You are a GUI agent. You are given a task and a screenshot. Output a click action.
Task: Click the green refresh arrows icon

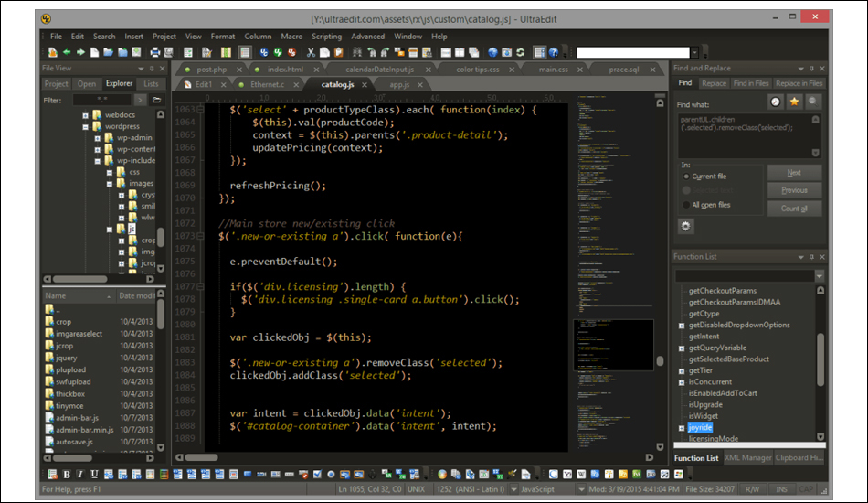521,52
